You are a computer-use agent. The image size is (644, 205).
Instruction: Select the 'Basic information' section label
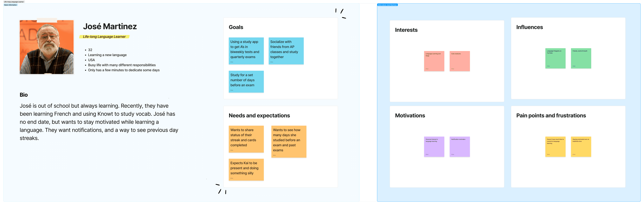(x=11, y=5)
